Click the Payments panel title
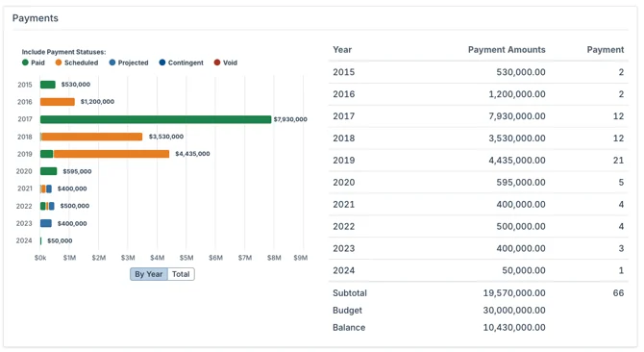Image resolution: width=644 pixels, height=352 pixels. (36, 18)
